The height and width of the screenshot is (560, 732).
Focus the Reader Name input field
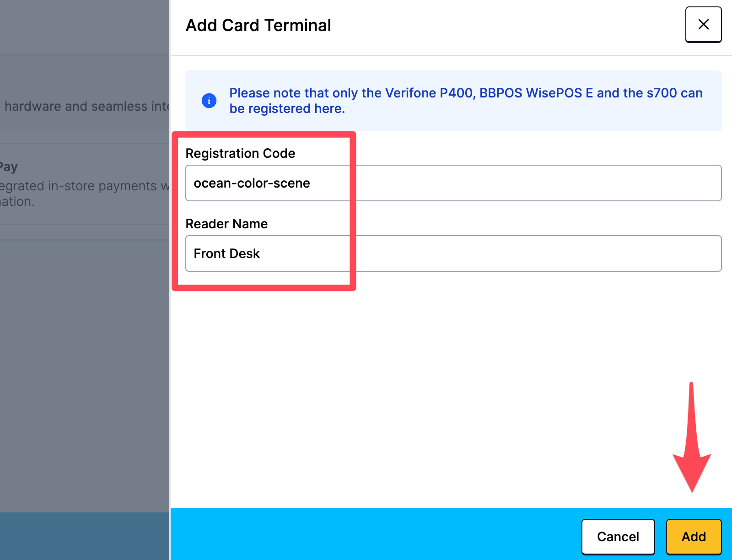pos(453,253)
